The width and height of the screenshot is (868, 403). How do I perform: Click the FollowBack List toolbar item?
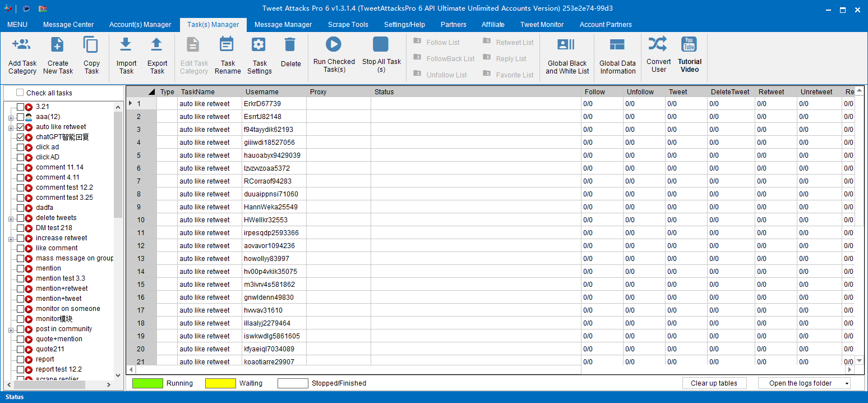click(x=444, y=58)
